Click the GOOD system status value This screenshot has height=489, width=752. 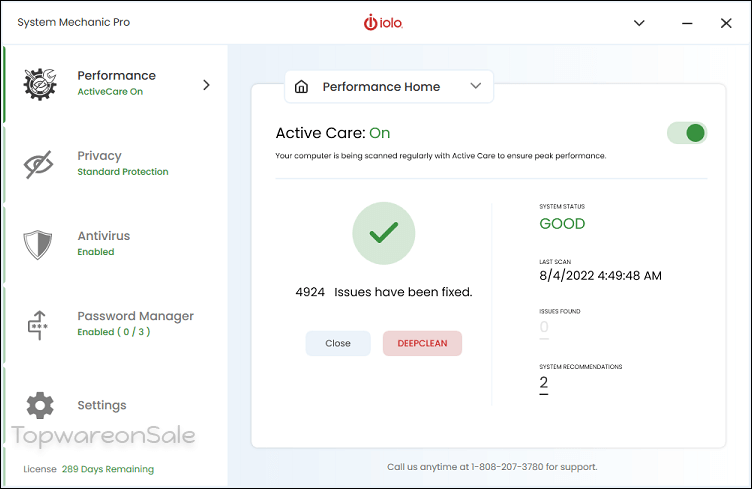pos(562,223)
